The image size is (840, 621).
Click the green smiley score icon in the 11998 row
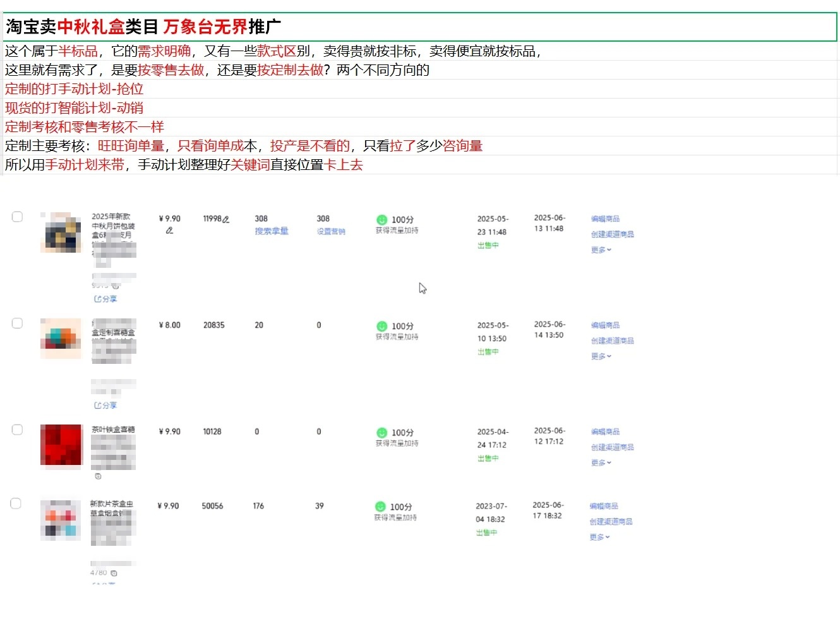pos(381,220)
